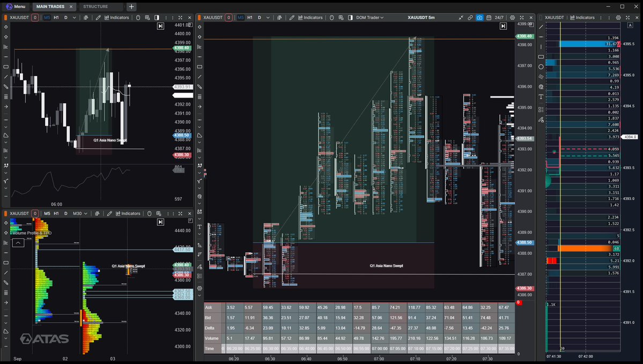Expand timeframe chevron right of M30 in bottom-left chart
Viewport: 643px width, 364px height.
coord(86,213)
